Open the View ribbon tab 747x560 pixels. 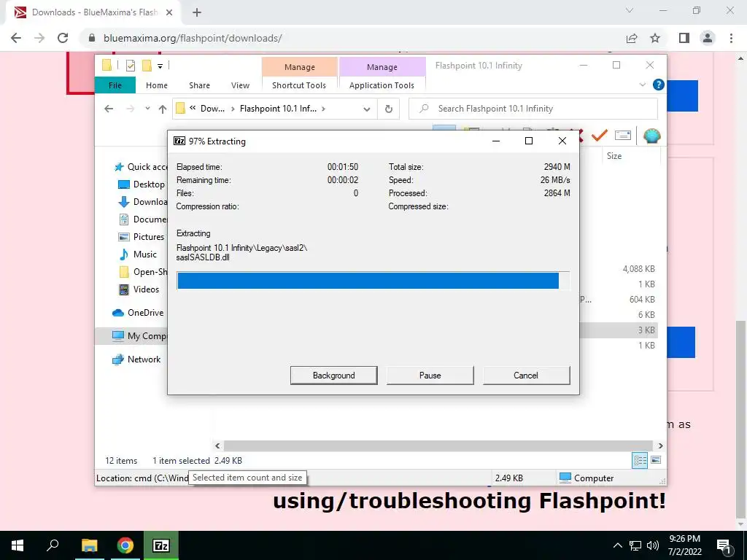point(240,85)
